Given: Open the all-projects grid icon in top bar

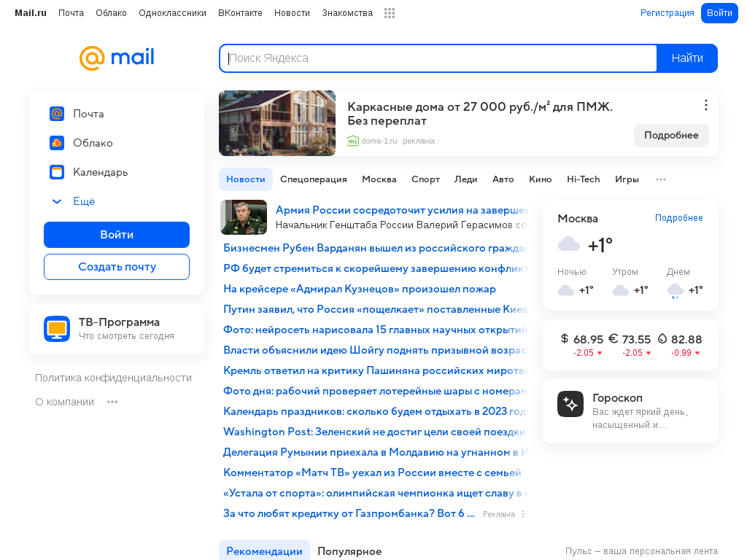Looking at the screenshot, I should [390, 13].
